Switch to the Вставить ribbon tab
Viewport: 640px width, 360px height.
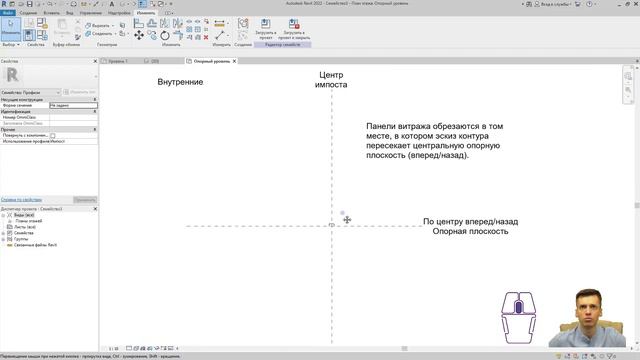pos(51,13)
